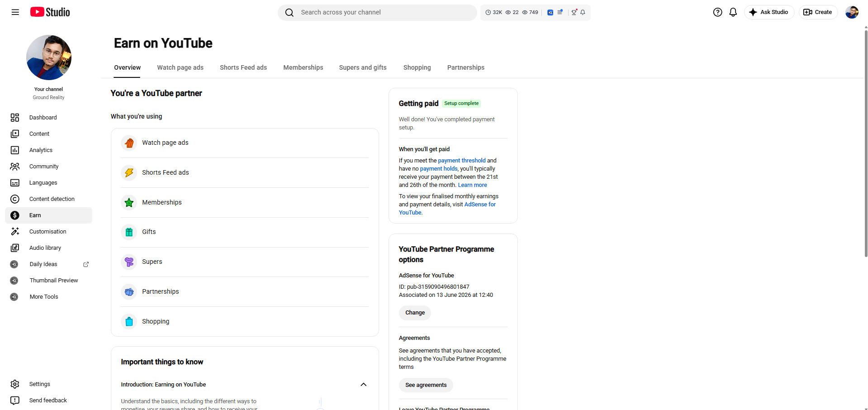The image size is (868, 410).
Task: Open the payment threshold link
Action: (x=462, y=161)
